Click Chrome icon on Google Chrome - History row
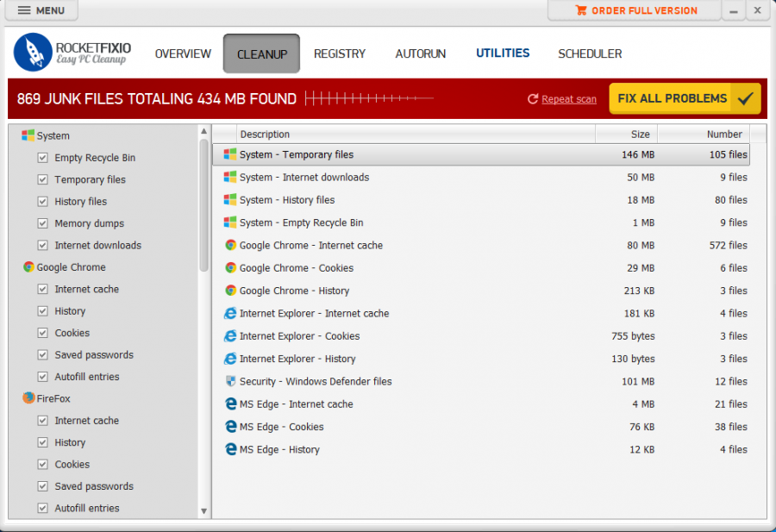The image size is (776, 532). 230,291
